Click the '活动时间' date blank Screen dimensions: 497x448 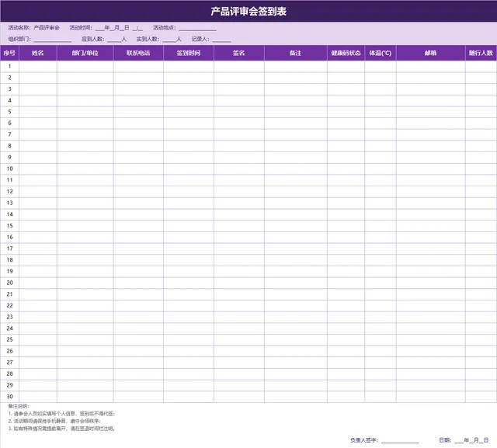tap(119, 28)
